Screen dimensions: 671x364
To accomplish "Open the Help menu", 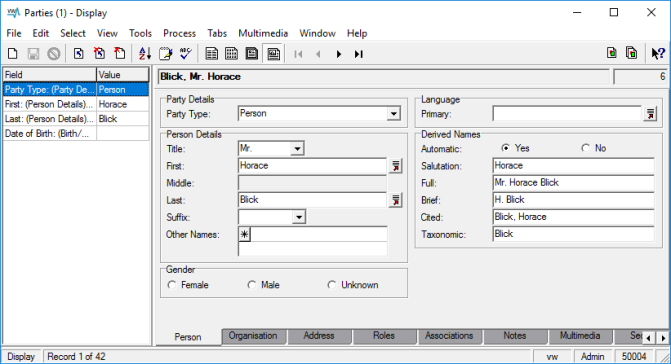I will (357, 33).
